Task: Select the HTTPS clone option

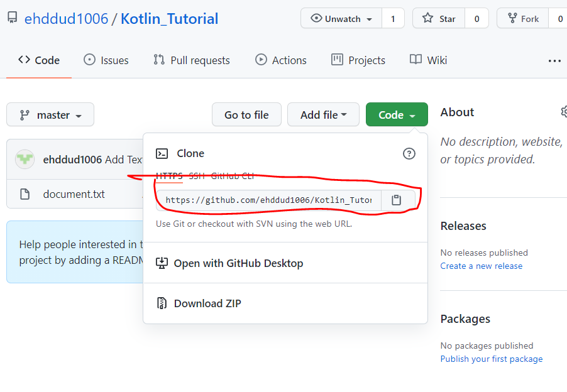Action: 169,176
